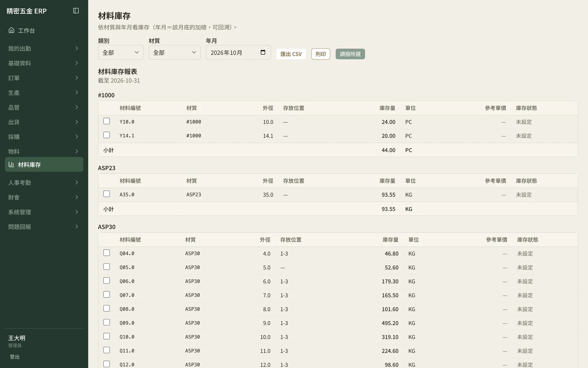Image resolution: width=588 pixels, height=368 pixels.
Task: Expand the 生產 sidebar section
Action: 44,93
